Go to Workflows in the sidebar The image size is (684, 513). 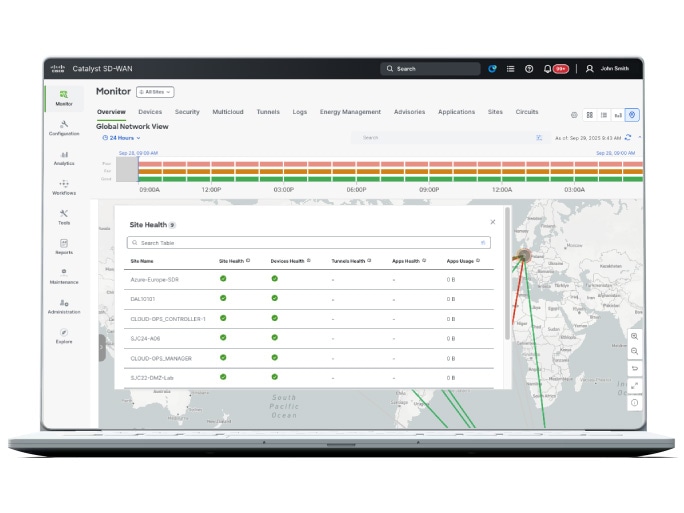(64, 187)
